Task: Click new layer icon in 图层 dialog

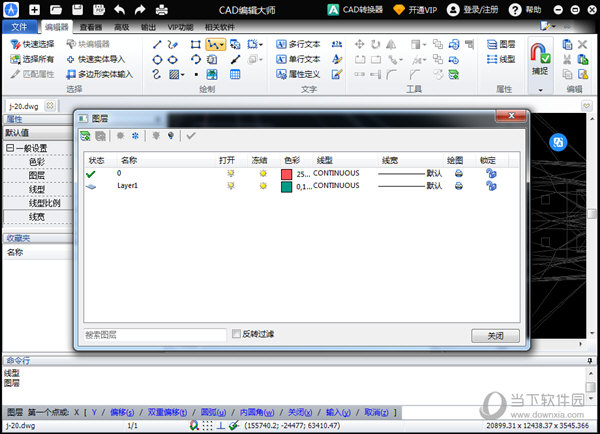Action: (x=85, y=136)
